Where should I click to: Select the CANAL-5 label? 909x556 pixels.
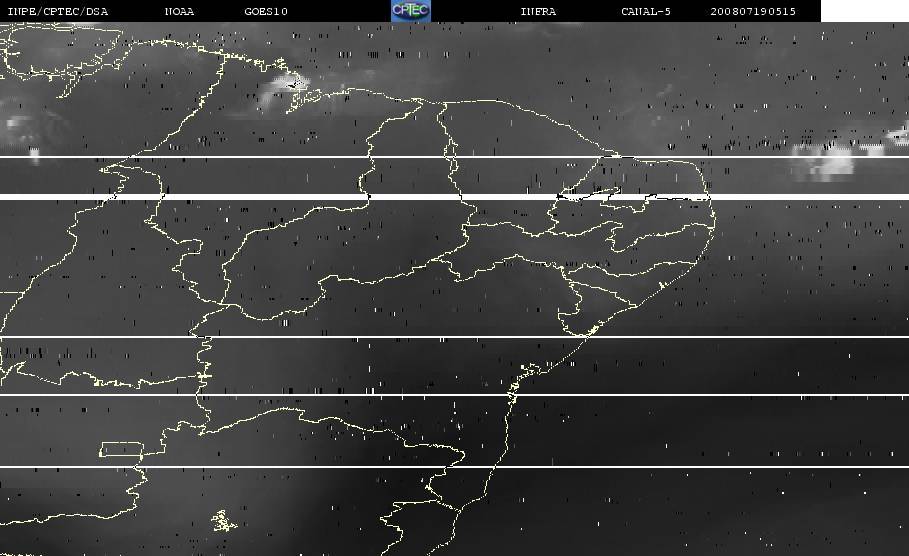click(x=645, y=12)
